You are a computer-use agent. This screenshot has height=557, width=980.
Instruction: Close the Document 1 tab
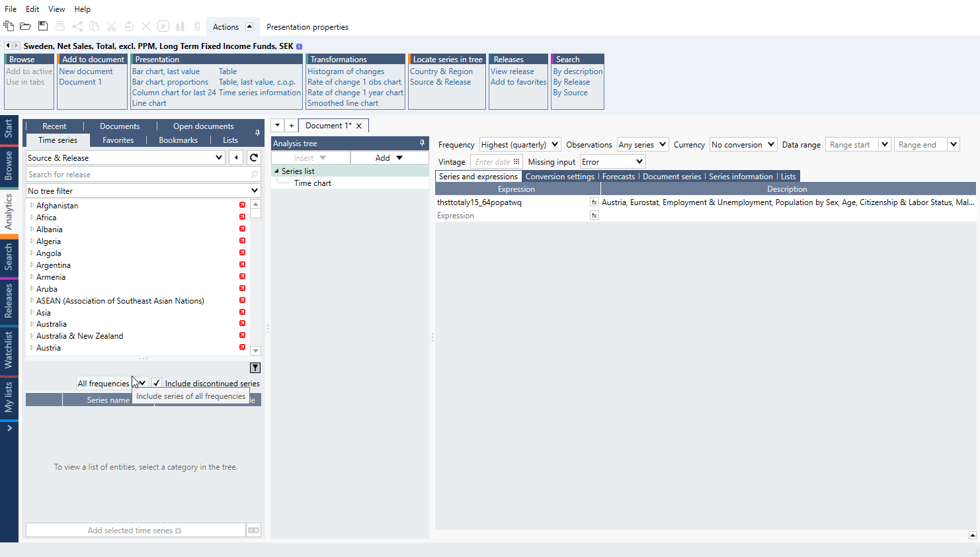pyautogui.click(x=359, y=126)
